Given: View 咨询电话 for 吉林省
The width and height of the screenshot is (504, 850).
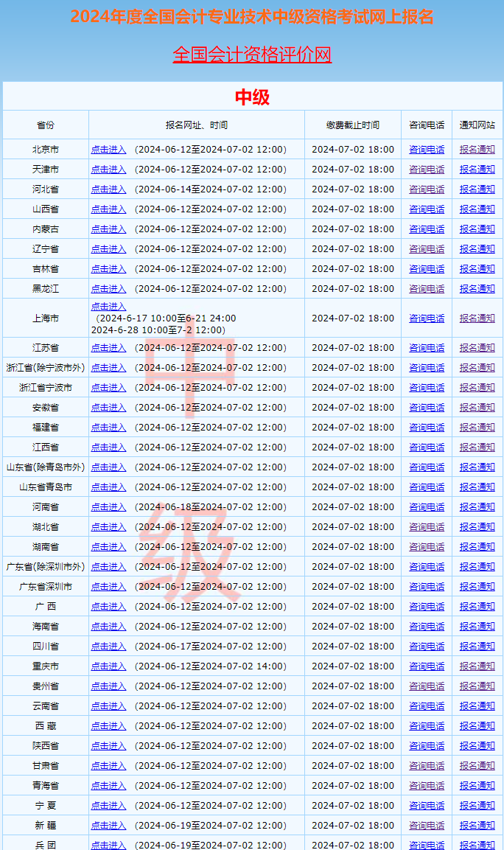Looking at the screenshot, I should [x=427, y=269].
